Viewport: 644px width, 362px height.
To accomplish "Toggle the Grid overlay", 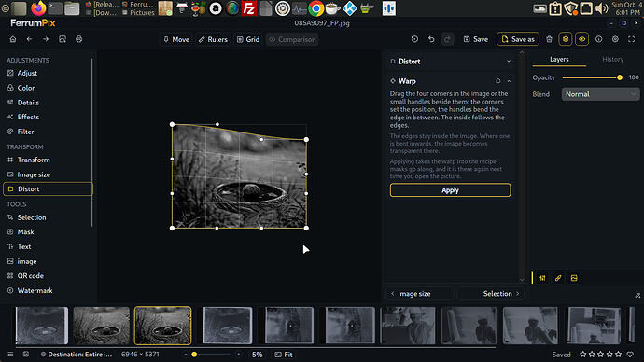I will [x=248, y=39].
